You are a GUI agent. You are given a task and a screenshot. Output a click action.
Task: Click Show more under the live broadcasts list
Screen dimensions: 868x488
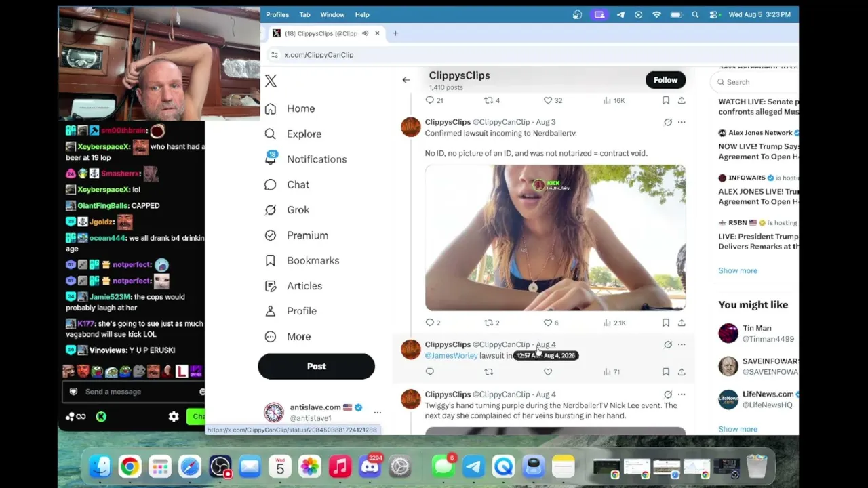(x=738, y=270)
